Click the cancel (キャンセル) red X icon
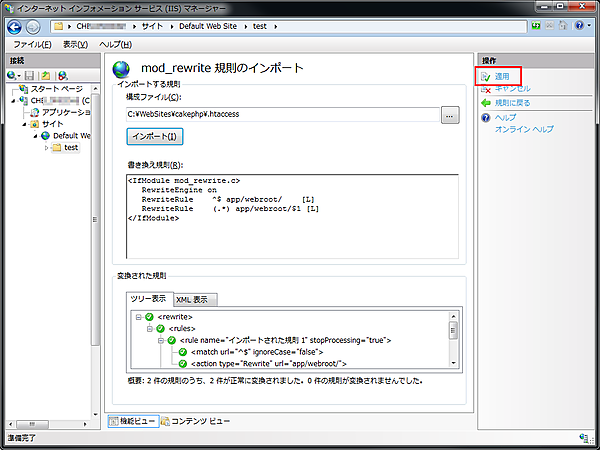The width and height of the screenshot is (600, 450). pyautogui.click(x=486, y=89)
